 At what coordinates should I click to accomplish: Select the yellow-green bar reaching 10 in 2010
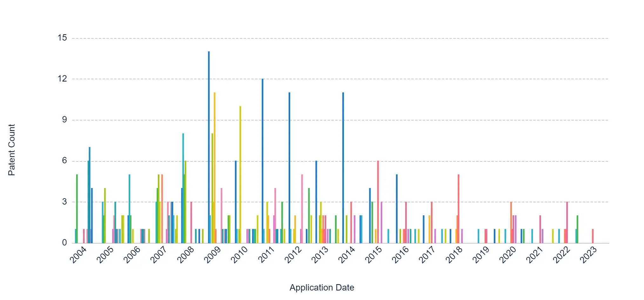[240, 175]
